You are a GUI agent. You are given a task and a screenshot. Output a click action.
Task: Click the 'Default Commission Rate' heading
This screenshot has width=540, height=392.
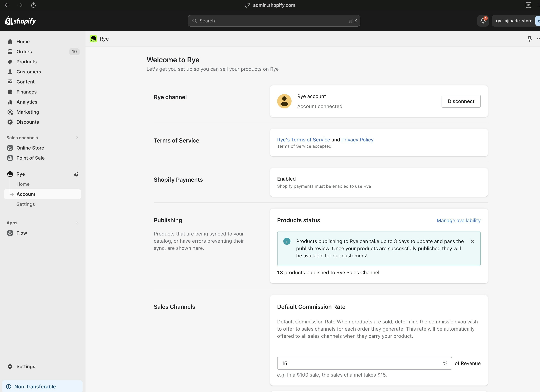tap(311, 307)
